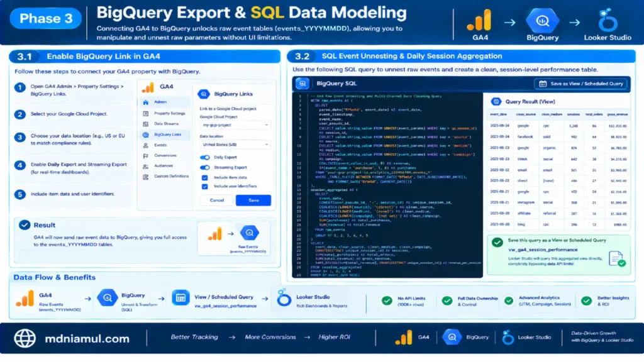Click the gross_revenue column header
Screen dimensions: 644x362
click(x=618, y=114)
